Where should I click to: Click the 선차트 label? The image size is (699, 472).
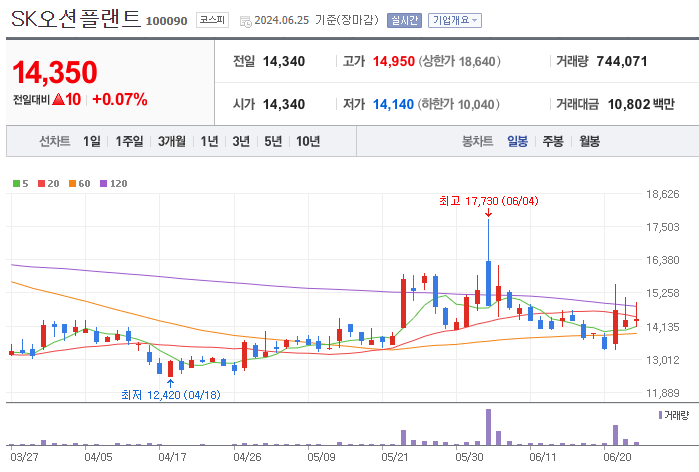[55, 141]
